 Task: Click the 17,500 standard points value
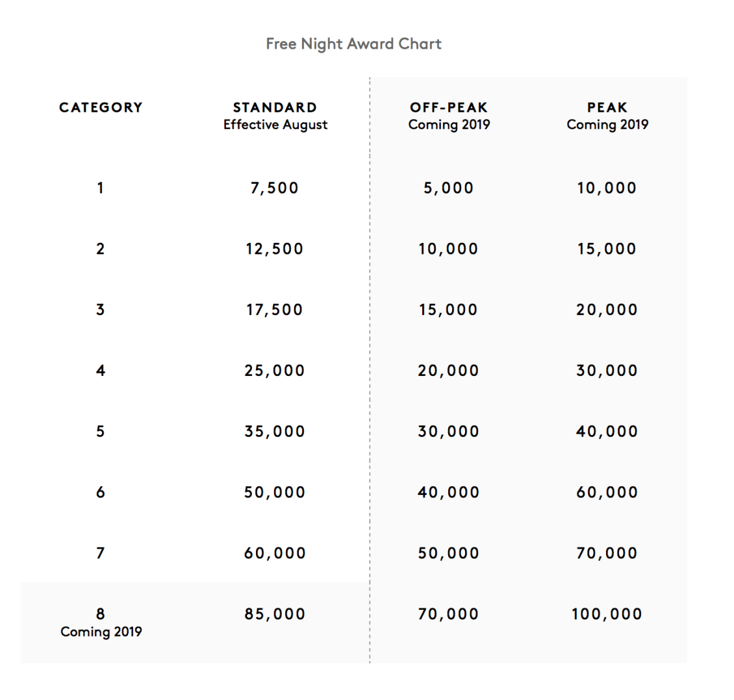[274, 310]
